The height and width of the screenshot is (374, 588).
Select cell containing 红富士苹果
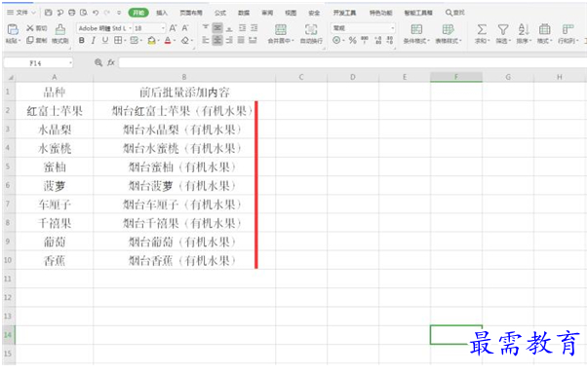click(55, 110)
